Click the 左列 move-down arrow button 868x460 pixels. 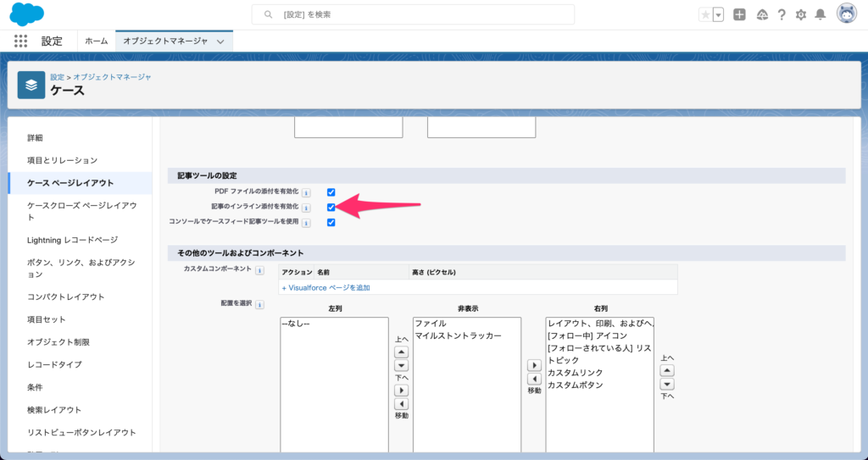[x=401, y=366]
